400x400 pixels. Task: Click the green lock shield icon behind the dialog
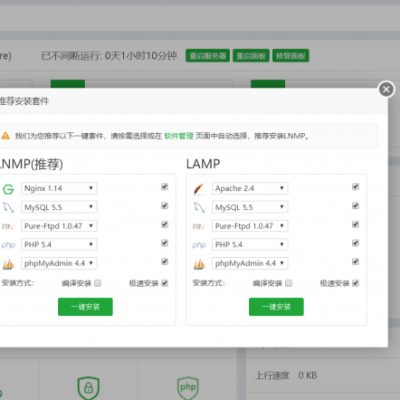coord(88,388)
